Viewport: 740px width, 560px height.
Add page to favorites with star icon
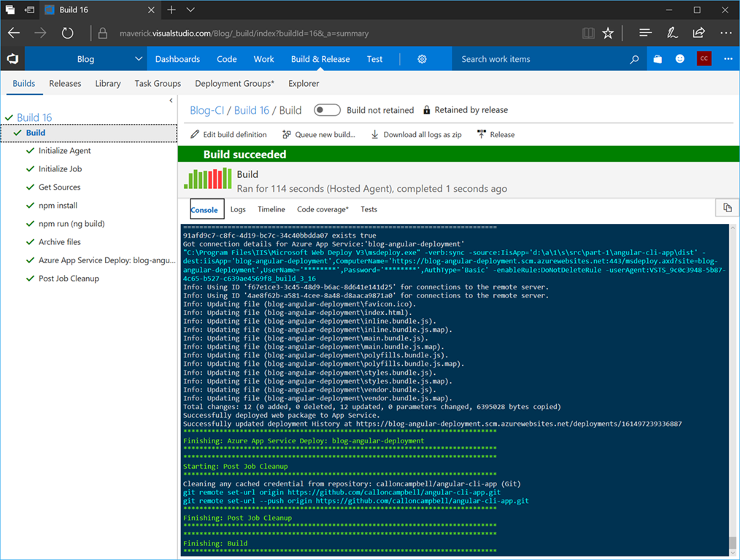click(608, 33)
